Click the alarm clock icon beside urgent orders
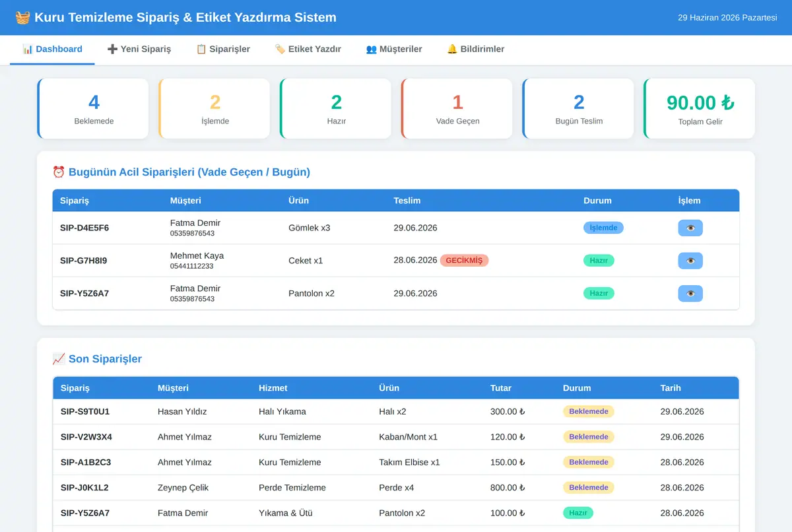Viewport: 792px width, 532px height. (59, 172)
